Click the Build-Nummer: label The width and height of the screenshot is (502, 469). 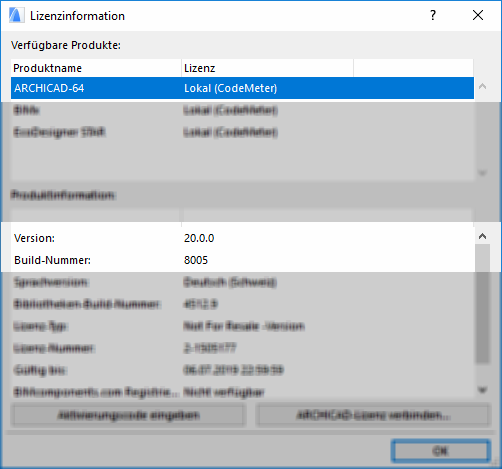click(52, 260)
